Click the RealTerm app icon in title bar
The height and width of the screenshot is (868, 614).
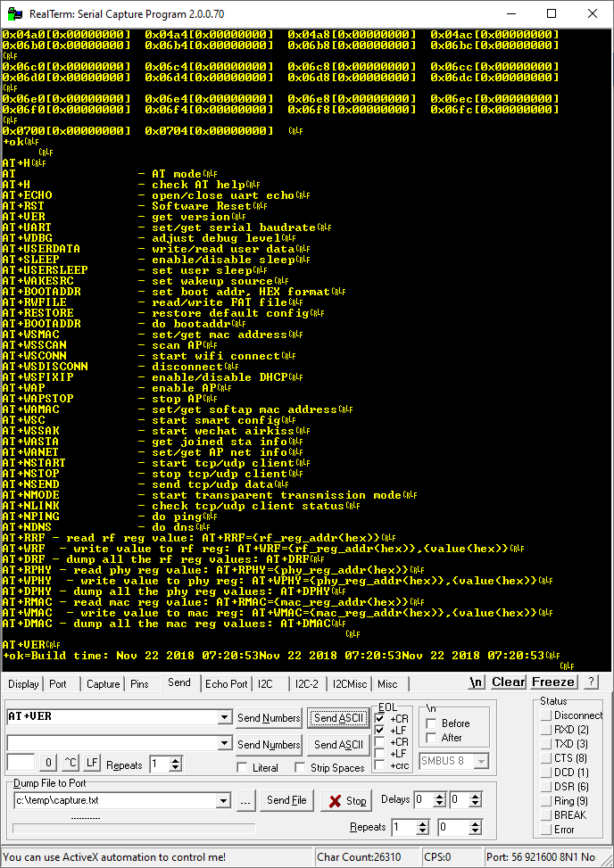pos(15,14)
